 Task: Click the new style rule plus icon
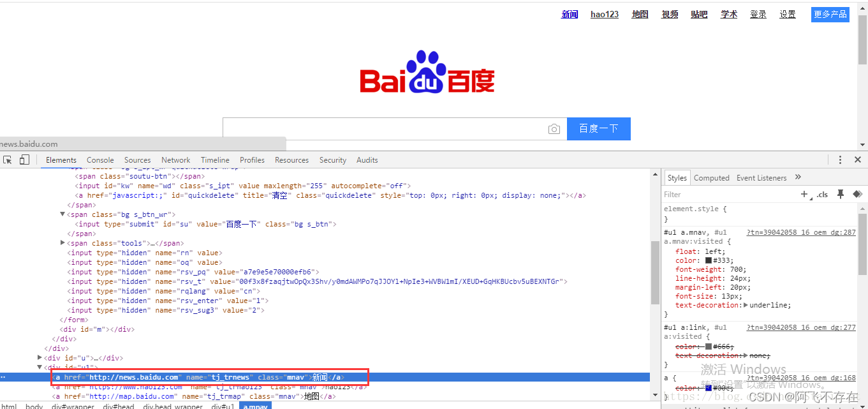[x=804, y=195]
